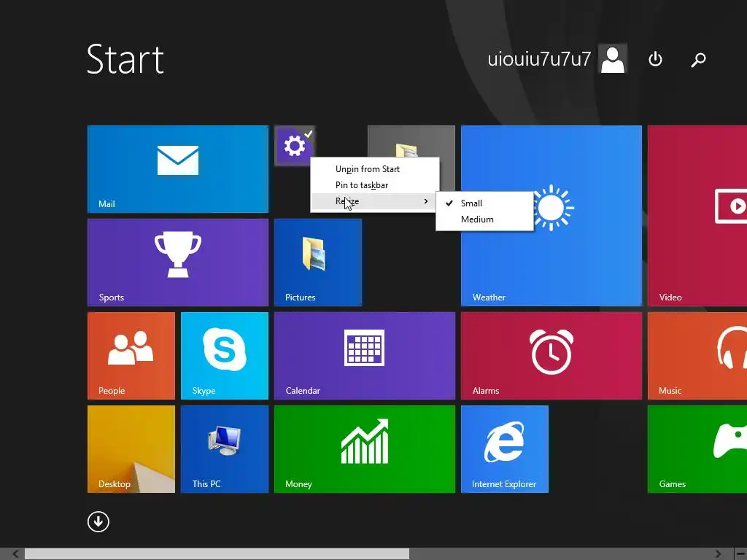Open the Games tile
This screenshot has width=747, height=560.
click(697, 449)
